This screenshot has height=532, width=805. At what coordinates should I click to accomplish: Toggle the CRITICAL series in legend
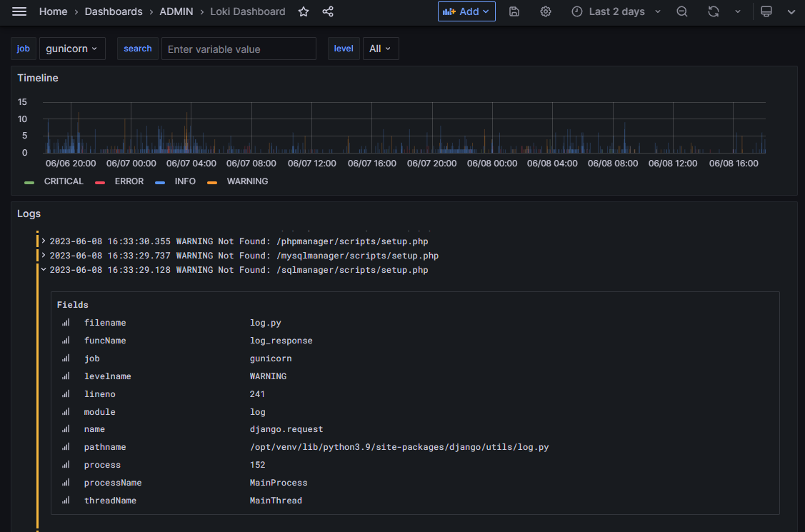[63, 181]
